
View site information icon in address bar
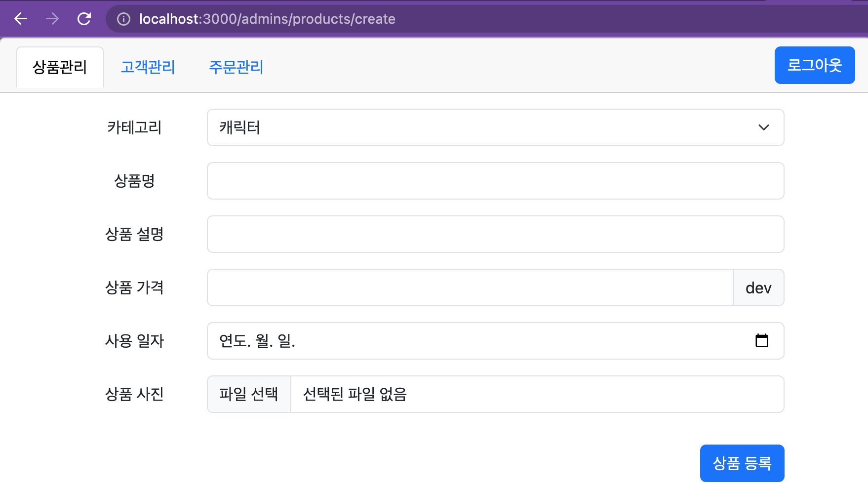click(123, 19)
